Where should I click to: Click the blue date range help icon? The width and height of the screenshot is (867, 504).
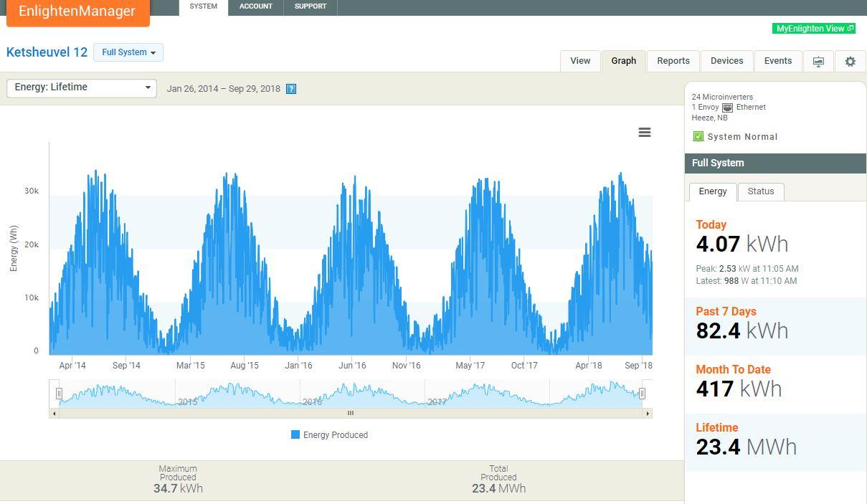[291, 89]
